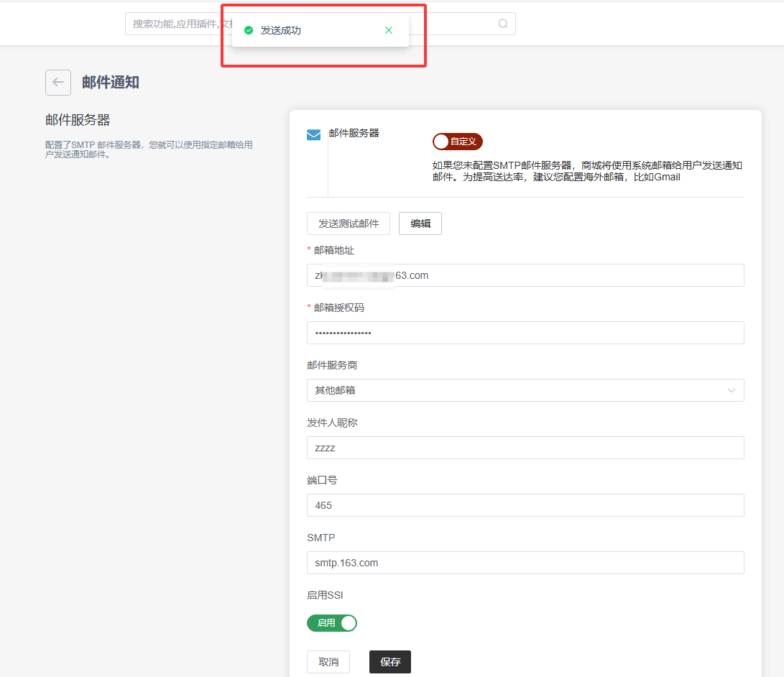Screen dimensions: 784x677
Task: Click the SMTP field with smtp.163.com
Action: 525,563
